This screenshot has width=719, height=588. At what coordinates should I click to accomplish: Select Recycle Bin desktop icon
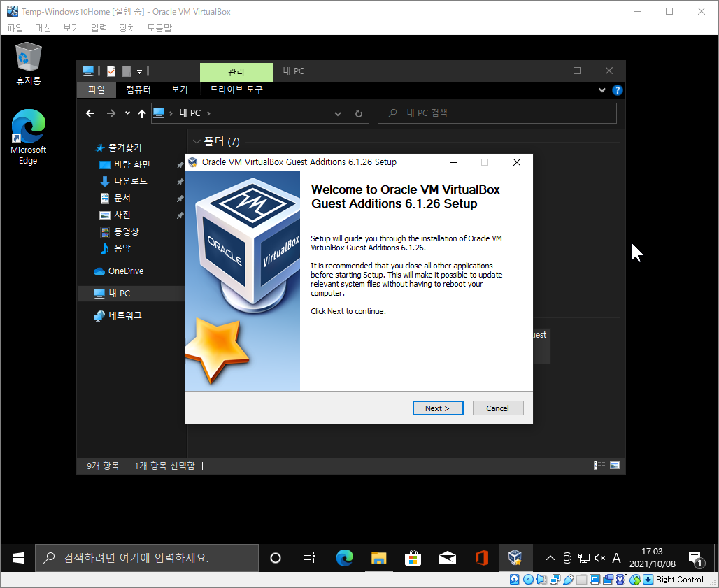tap(29, 64)
